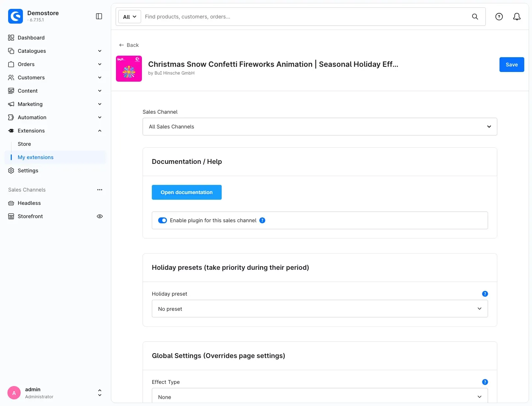Show help tooltip for Holiday preset
Screen dimensions: 532x406
point(485,294)
